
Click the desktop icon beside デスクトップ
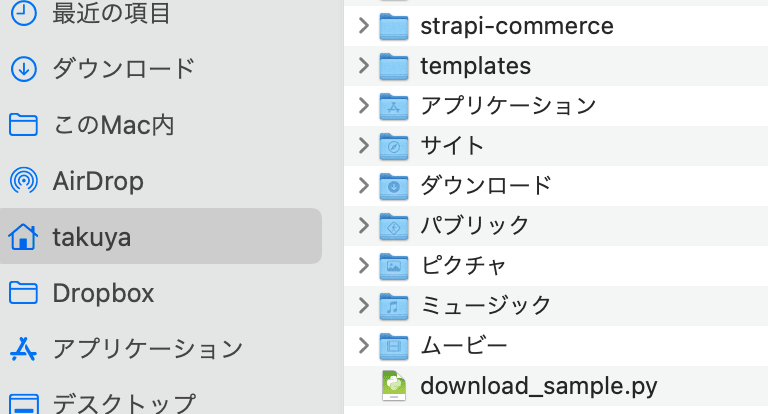(x=24, y=405)
